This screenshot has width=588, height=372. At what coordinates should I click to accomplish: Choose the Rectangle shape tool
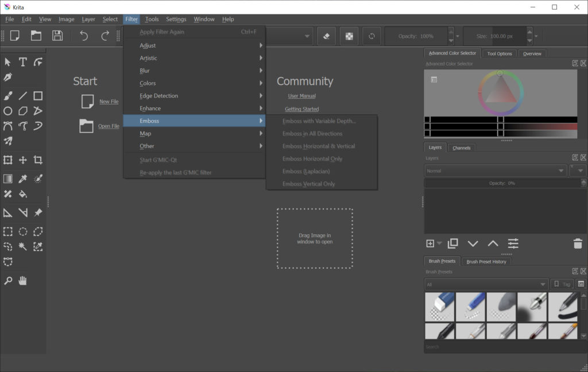point(38,96)
